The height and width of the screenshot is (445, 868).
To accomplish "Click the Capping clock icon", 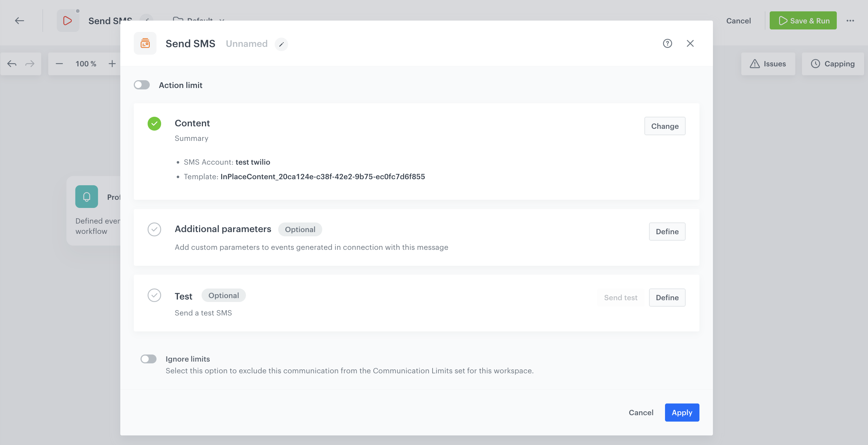I will point(816,64).
